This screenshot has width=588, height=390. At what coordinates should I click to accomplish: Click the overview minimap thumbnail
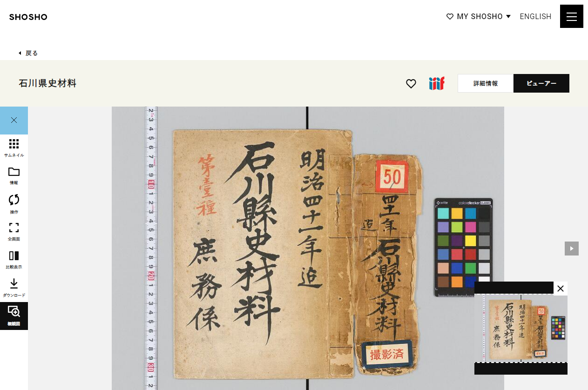tap(521, 328)
